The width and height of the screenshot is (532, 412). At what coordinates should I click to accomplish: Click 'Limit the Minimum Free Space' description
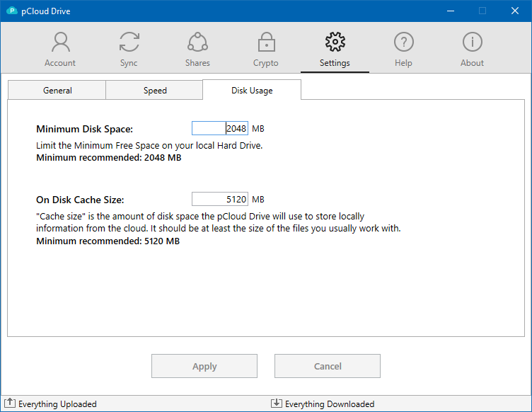[x=149, y=146]
